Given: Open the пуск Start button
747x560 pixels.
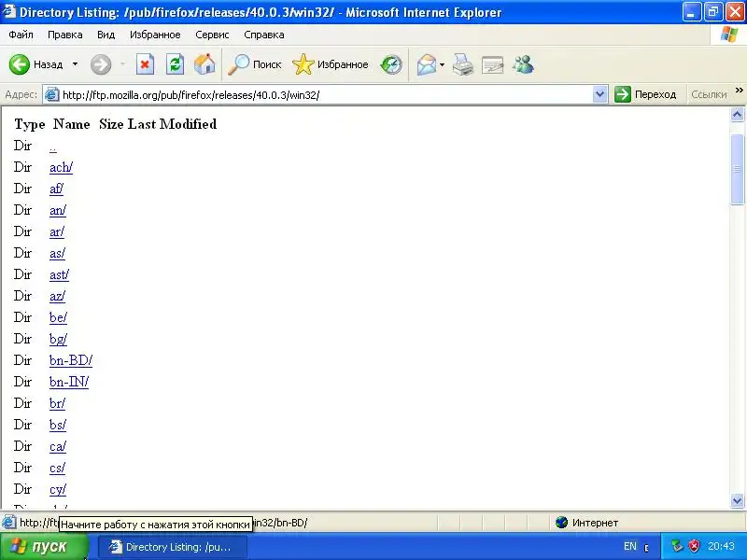Looking at the screenshot, I should 44,546.
